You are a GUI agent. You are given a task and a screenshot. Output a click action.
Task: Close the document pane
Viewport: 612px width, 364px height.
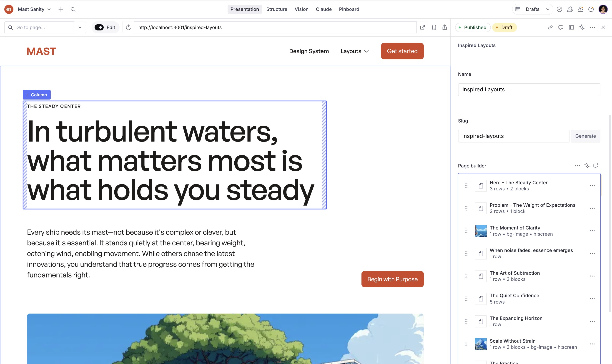[x=603, y=27]
